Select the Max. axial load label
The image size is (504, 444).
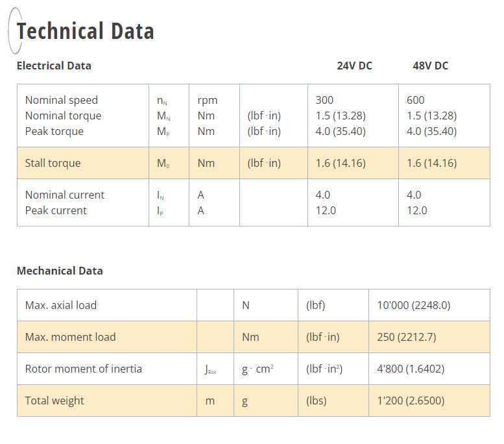coord(61,305)
